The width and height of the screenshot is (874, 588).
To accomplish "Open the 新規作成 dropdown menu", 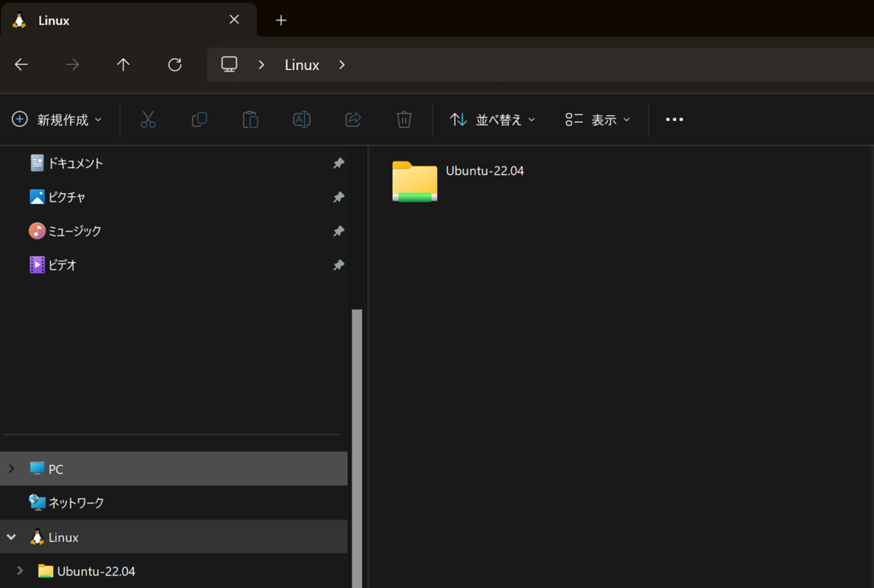I will click(x=57, y=119).
